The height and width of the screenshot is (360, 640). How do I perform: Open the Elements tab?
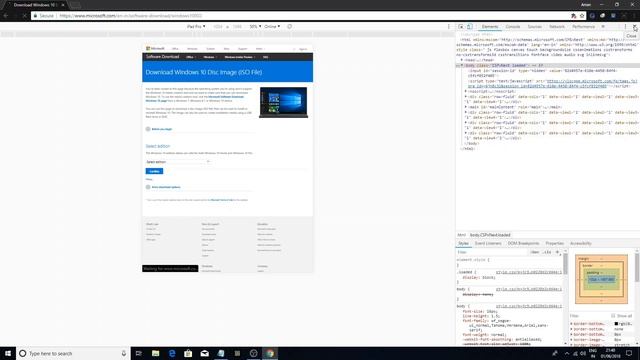coord(490,27)
